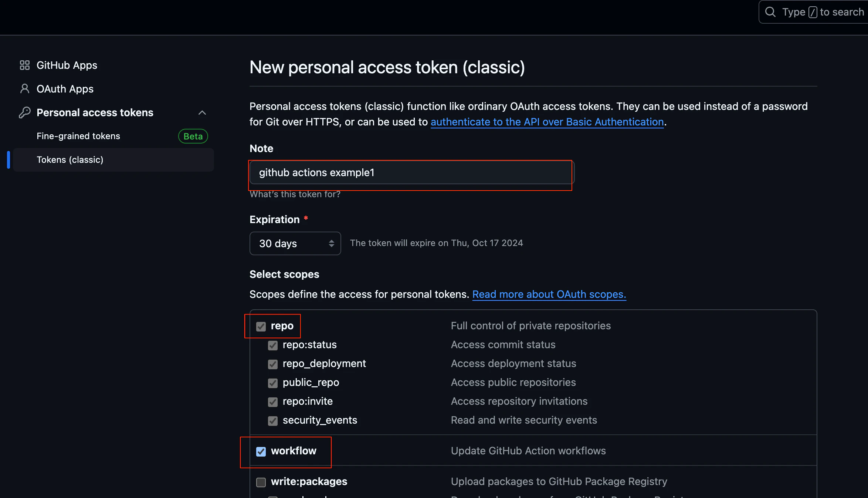Click 'Full control of private repositories' text
The width and height of the screenshot is (868, 498).
(531, 326)
